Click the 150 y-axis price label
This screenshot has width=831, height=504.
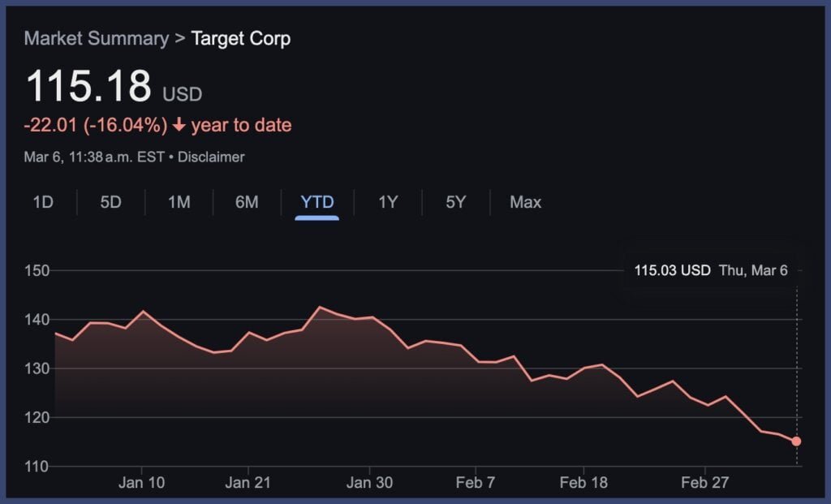tap(36, 270)
